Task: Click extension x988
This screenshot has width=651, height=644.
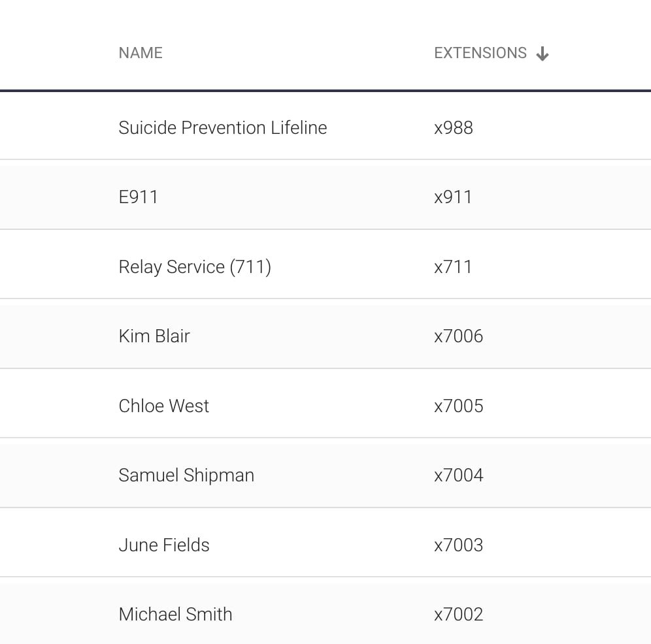Action: click(454, 128)
